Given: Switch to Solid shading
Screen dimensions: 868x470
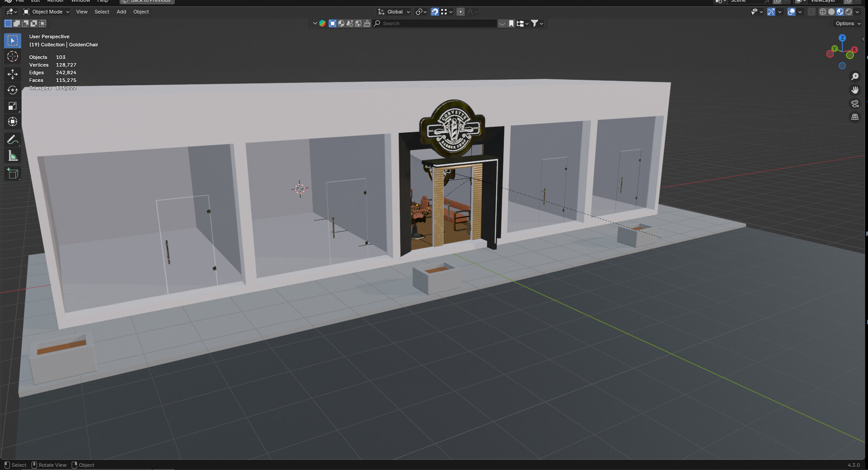Looking at the screenshot, I should pos(832,12).
